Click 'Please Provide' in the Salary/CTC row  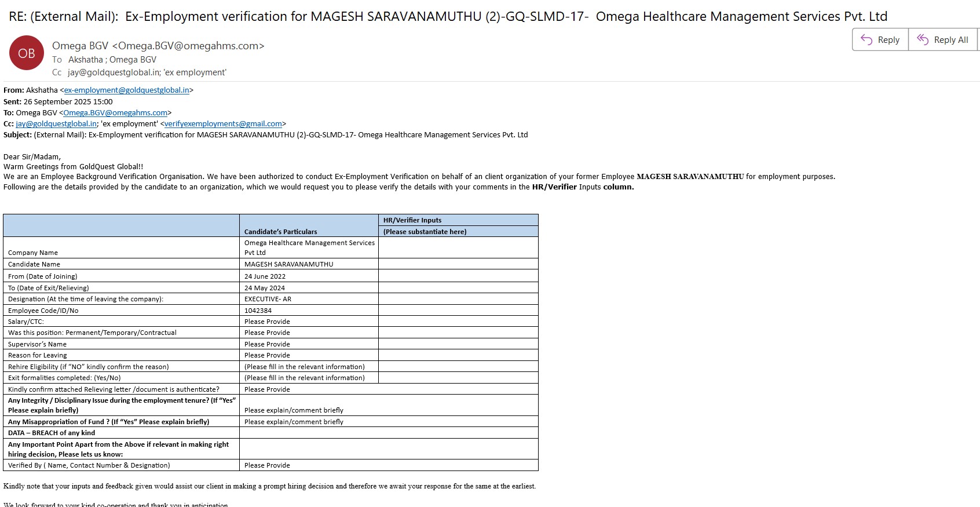(267, 322)
